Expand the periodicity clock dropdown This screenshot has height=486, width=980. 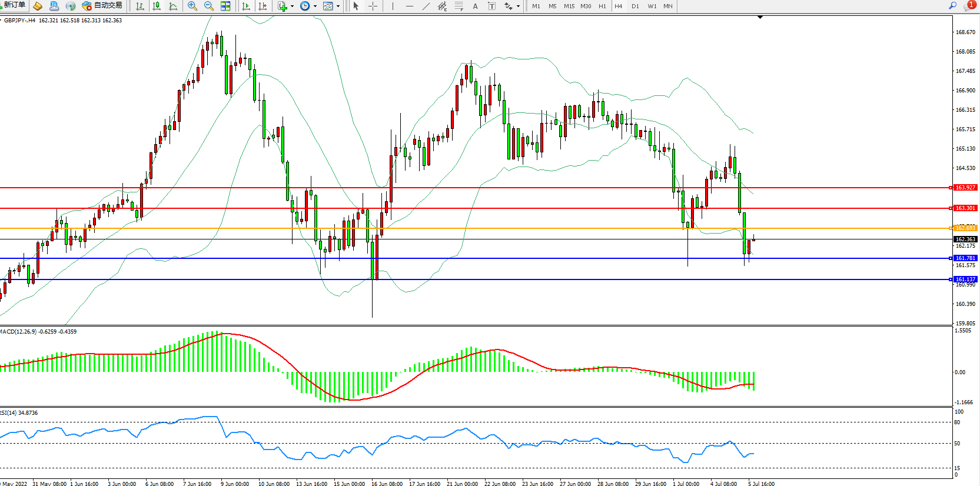click(315, 6)
